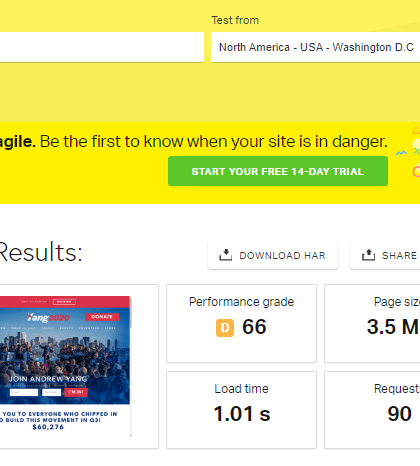The height and width of the screenshot is (466, 420).
Task: Open the Test from location dropdown
Action: click(x=315, y=47)
